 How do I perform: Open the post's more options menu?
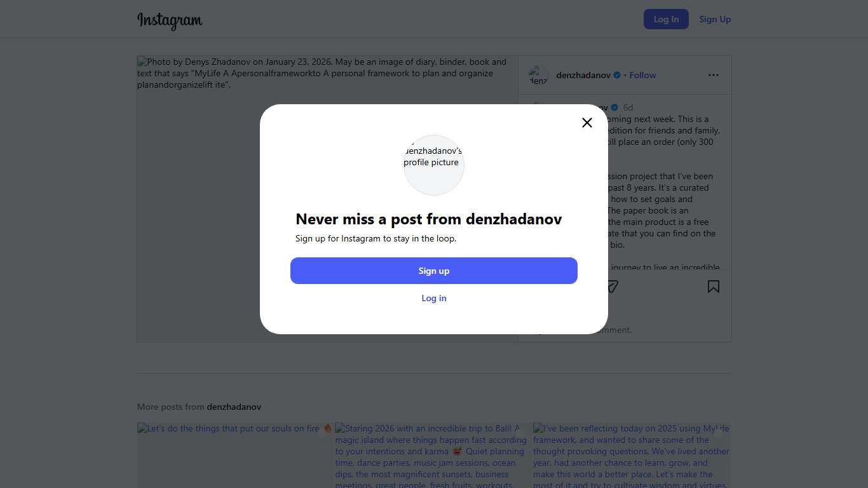[714, 75]
